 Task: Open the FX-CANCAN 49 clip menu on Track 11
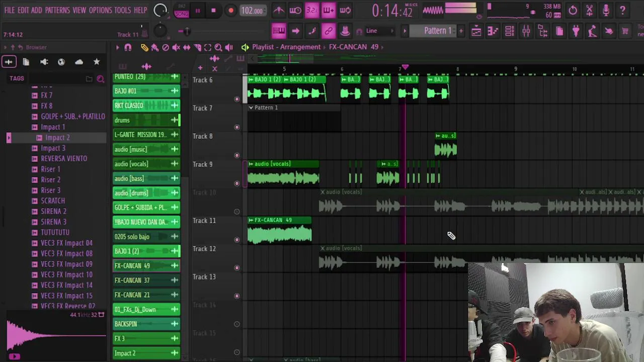click(x=251, y=220)
